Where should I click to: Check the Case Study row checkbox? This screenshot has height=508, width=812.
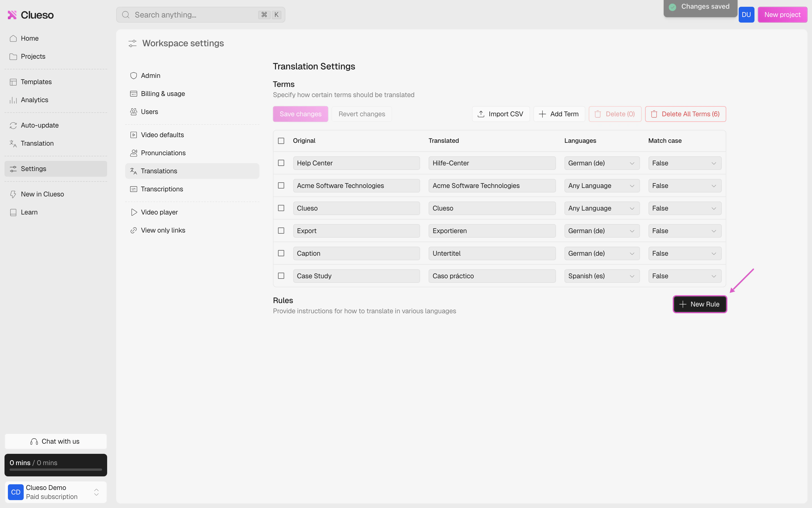(281, 275)
